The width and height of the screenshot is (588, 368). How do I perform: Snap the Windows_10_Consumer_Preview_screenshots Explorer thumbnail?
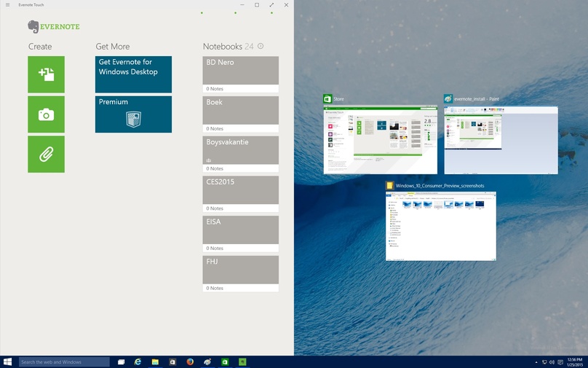[x=440, y=226]
